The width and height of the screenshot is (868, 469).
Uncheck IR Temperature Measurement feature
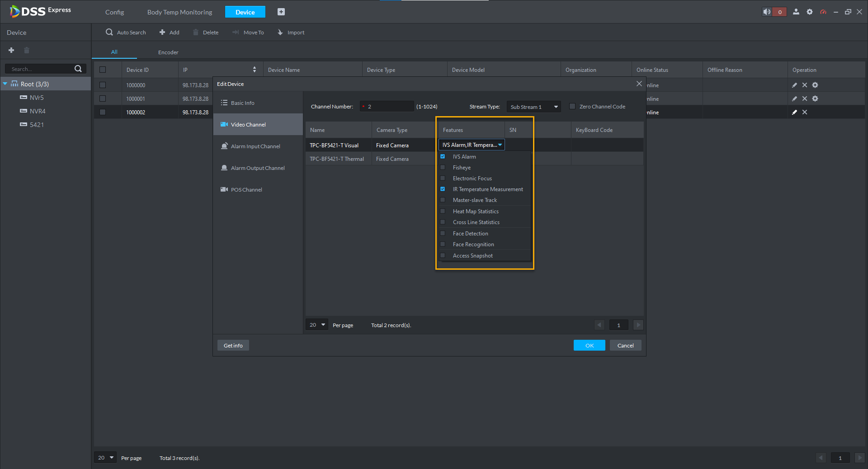(x=443, y=189)
